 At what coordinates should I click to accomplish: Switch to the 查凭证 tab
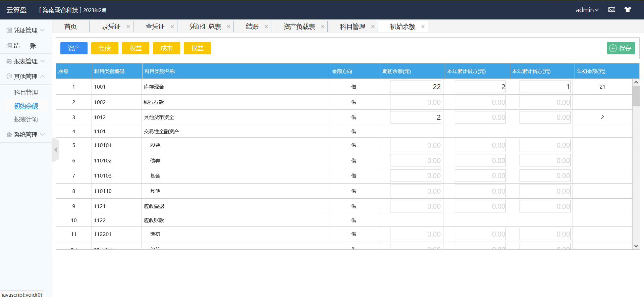tap(155, 27)
